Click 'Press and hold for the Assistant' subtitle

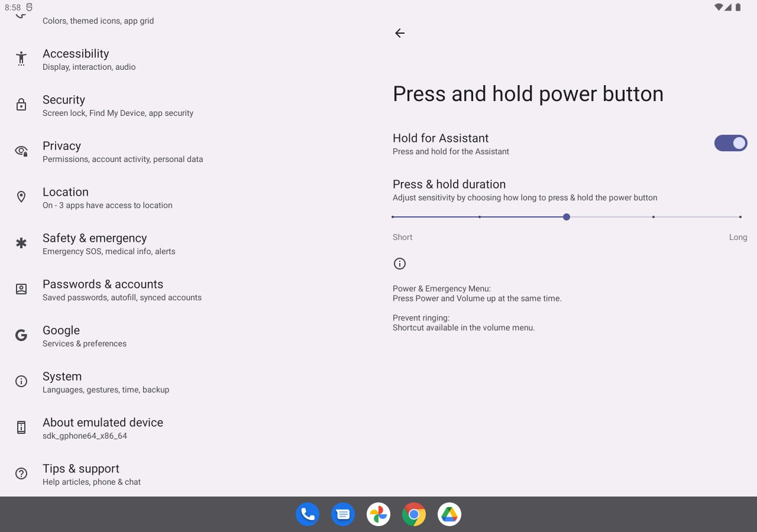[x=451, y=151]
